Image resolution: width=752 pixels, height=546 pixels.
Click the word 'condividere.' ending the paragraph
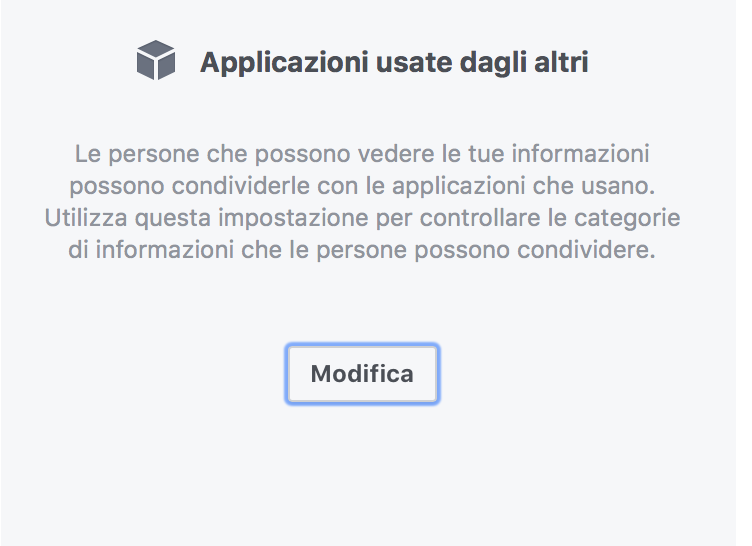[586, 250]
